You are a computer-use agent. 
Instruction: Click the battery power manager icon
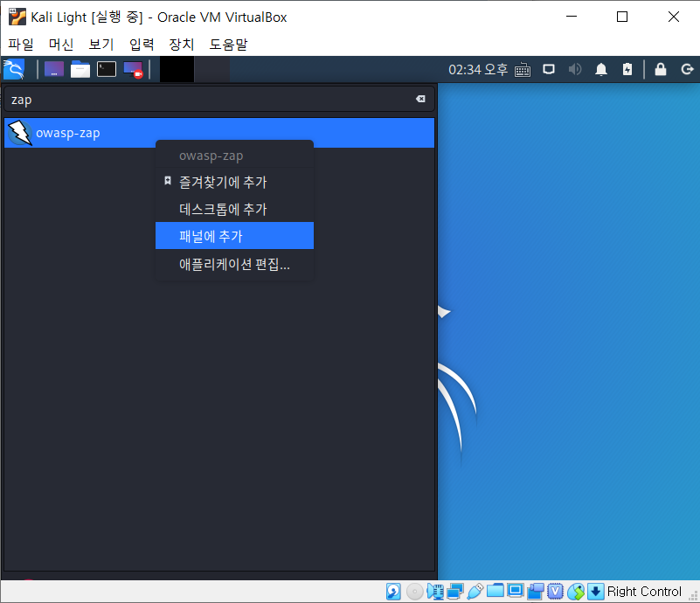tap(627, 69)
